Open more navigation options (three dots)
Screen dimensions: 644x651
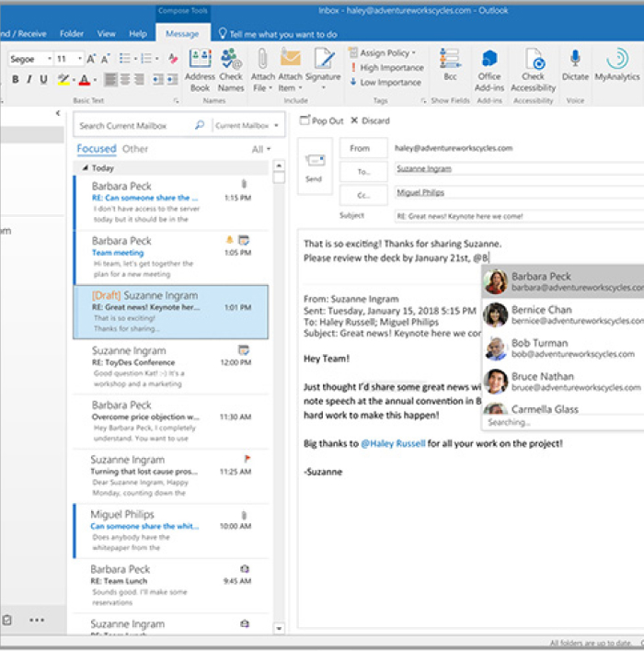[37, 620]
